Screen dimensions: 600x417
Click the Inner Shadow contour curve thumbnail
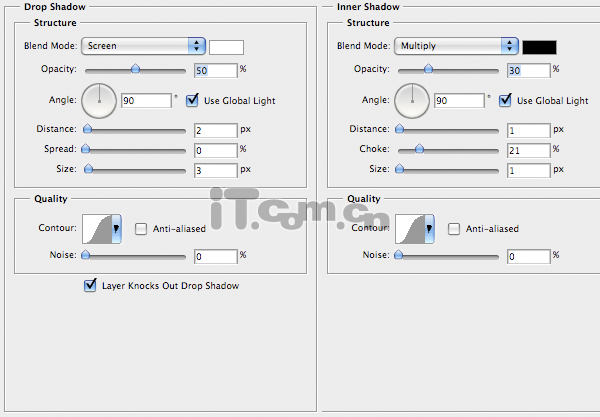pyautogui.click(x=410, y=229)
